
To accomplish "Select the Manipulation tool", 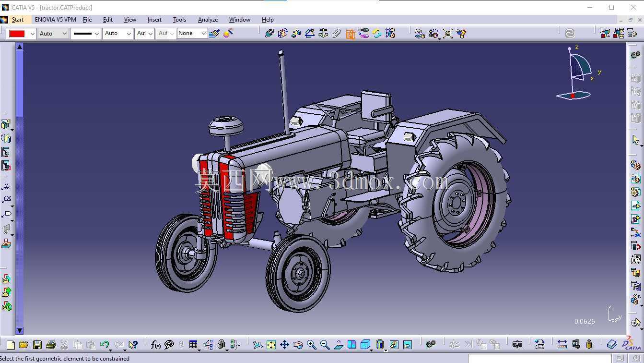I will tap(420, 33).
